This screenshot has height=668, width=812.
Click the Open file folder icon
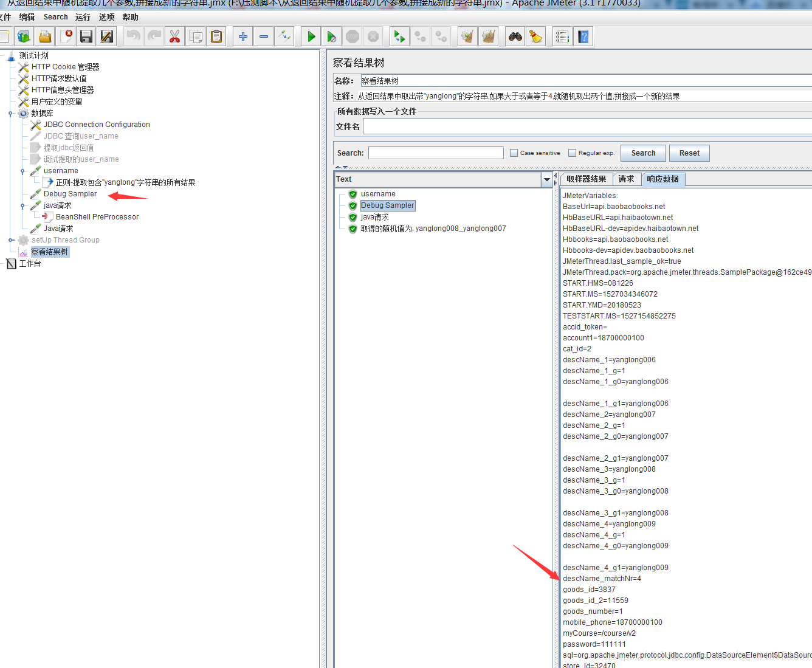[x=45, y=36]
